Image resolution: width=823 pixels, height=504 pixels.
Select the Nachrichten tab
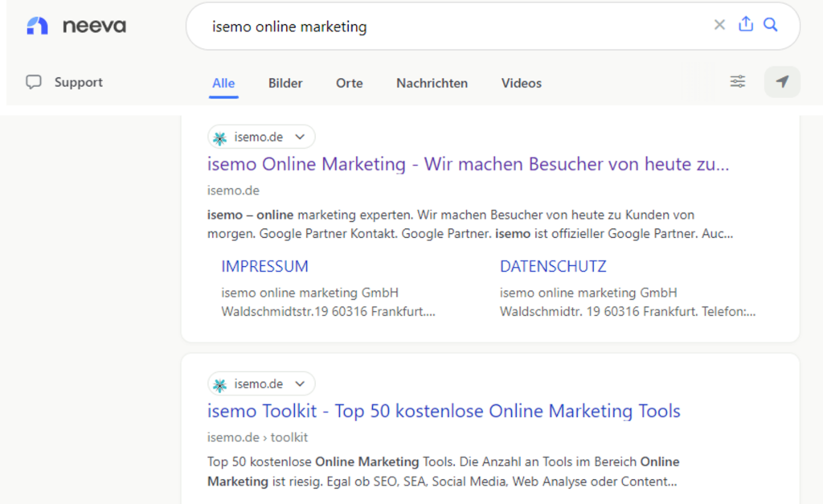pyautogui.click(x=432, y=83)
